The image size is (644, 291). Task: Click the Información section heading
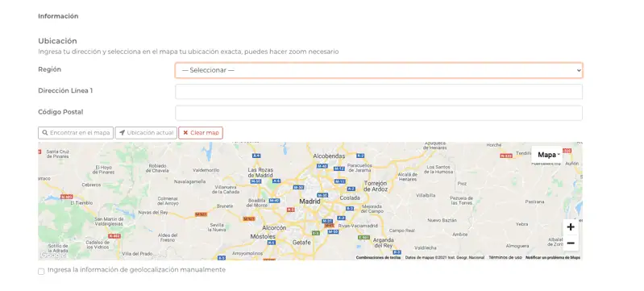(x=58, y=16)
